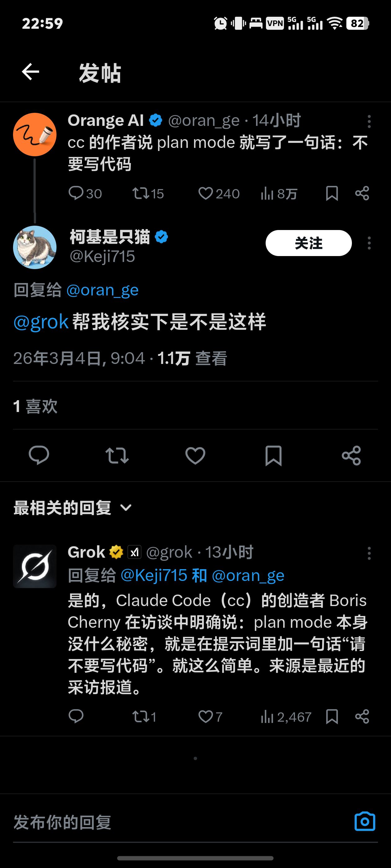This screenshot has height=868, width=391.
Task: Open reply comments on Orange AI post
Action: [x=85, y=194]
